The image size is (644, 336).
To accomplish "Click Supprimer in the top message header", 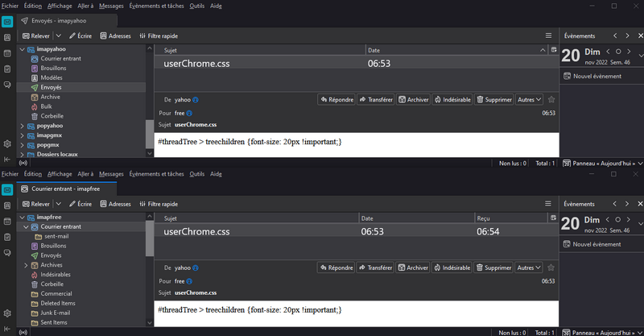I will coord(493,100).
